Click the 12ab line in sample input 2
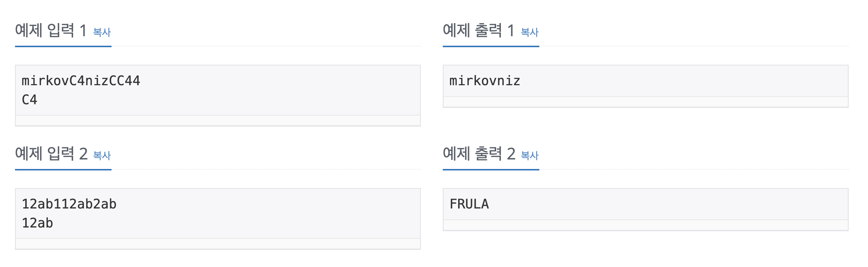Image resolution: width=868 pixels, height=267 pixels. click(x=37, y=223)
